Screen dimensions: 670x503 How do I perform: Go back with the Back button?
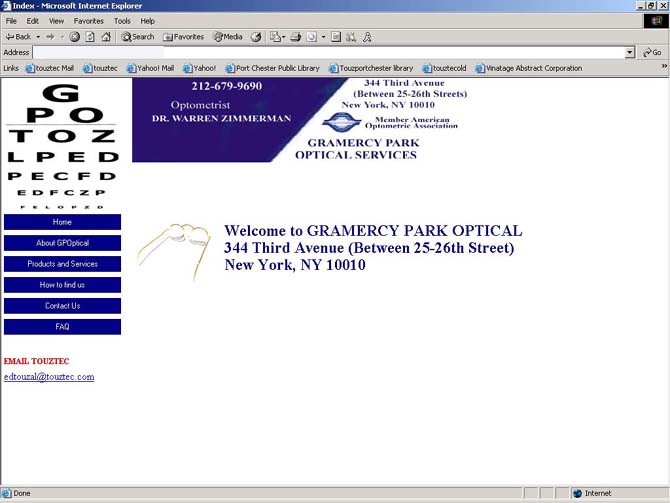(x=18, y=37)
